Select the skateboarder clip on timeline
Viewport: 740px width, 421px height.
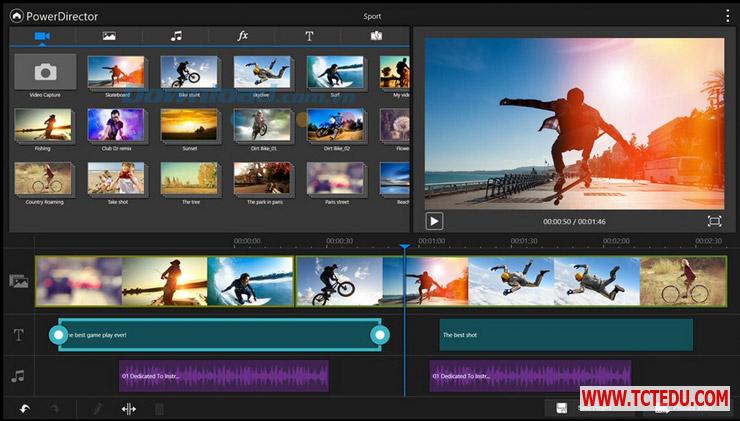[x=426, y=282]
